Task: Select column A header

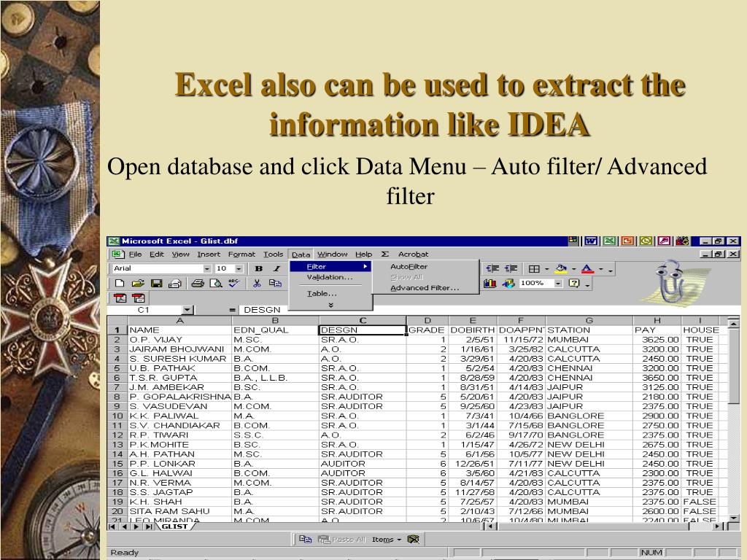Action: click(x=179, y=321)
